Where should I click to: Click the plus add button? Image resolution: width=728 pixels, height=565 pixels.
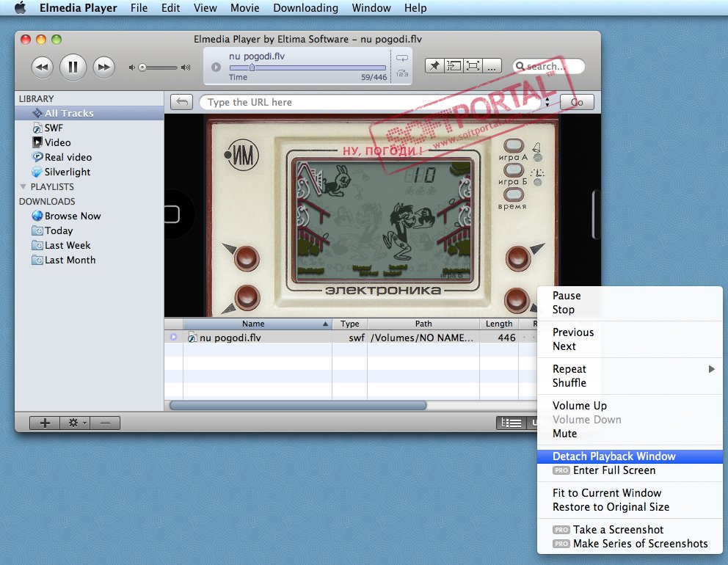tap(45, 423)
